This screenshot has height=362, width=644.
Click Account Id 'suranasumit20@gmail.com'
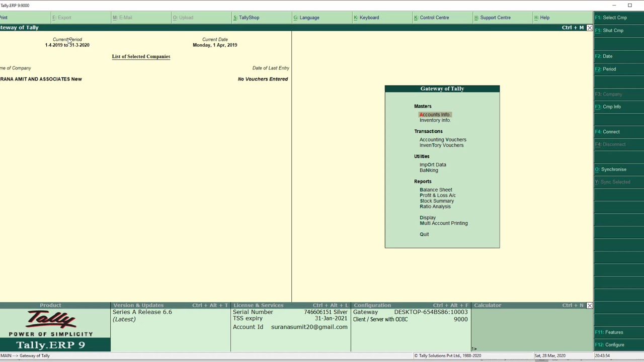tap(309, 327)
